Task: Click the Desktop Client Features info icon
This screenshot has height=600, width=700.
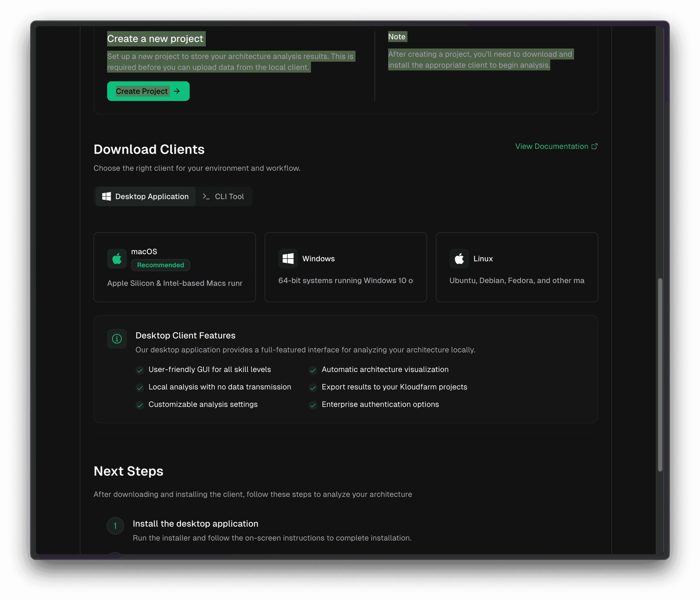Action: 117,339
